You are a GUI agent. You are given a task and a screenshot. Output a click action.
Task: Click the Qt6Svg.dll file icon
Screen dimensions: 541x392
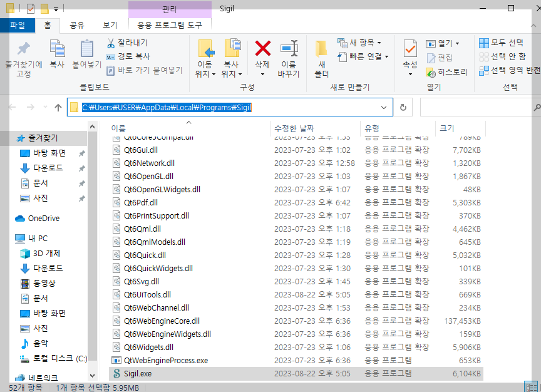click(116, 282)
